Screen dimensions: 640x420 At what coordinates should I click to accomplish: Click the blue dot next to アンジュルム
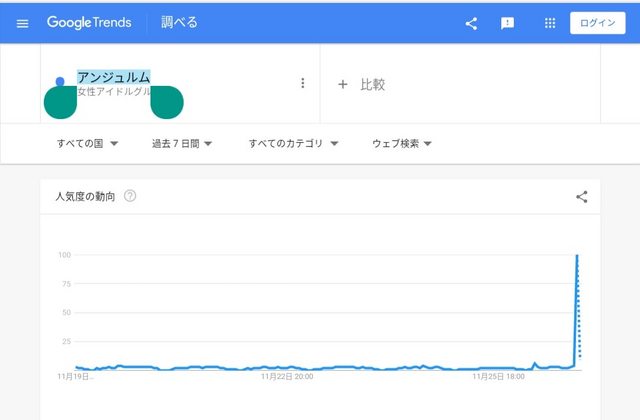pos(60,81)
